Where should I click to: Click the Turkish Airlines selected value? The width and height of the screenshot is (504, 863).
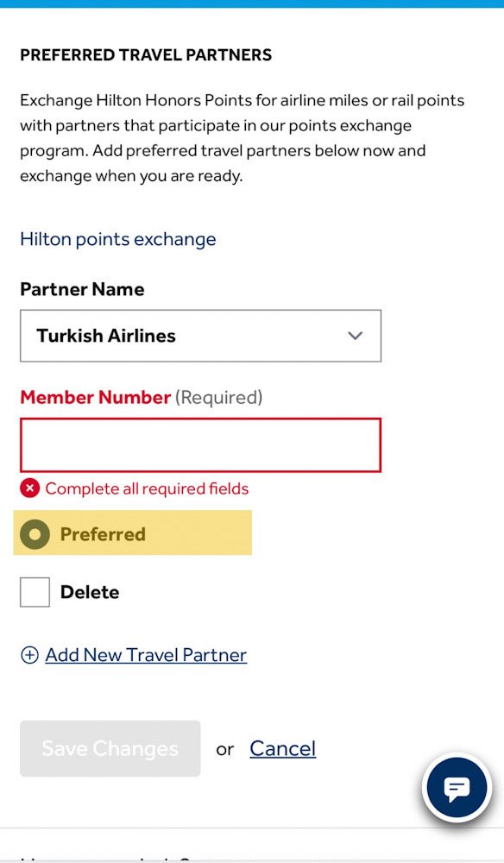[106, 336]
